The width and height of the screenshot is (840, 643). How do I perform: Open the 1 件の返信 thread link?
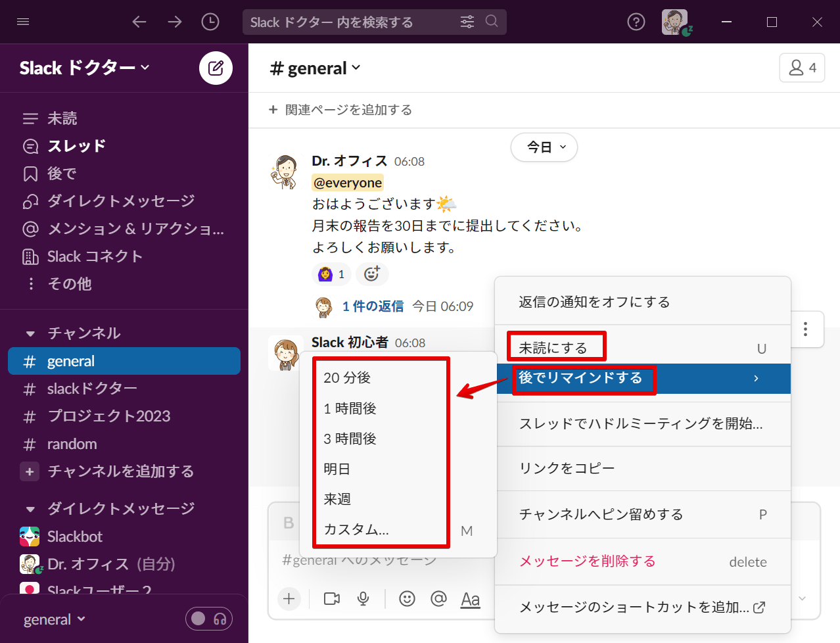(x=372, y=306)
